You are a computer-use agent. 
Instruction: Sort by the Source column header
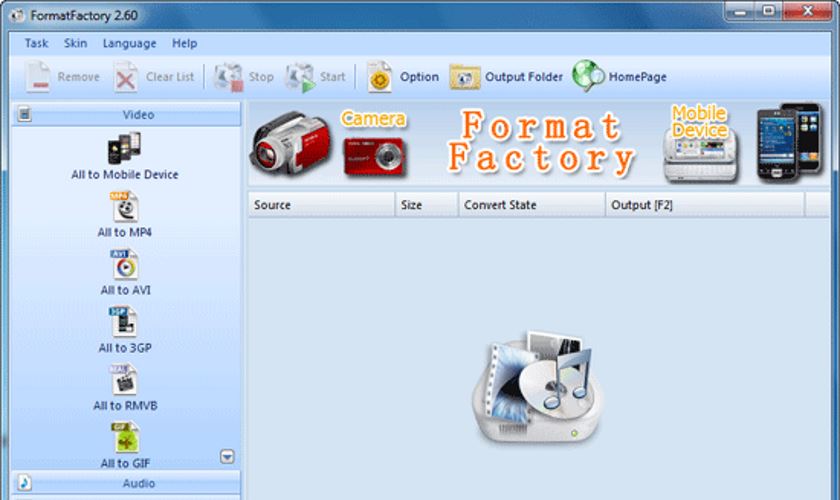pyautogui.click(x=320, y=205)
